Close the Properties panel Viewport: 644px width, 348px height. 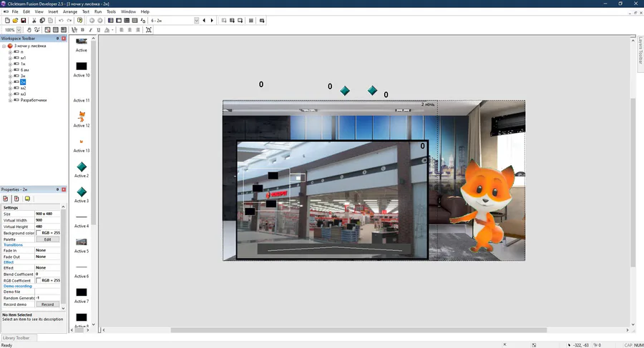point(64,189)
